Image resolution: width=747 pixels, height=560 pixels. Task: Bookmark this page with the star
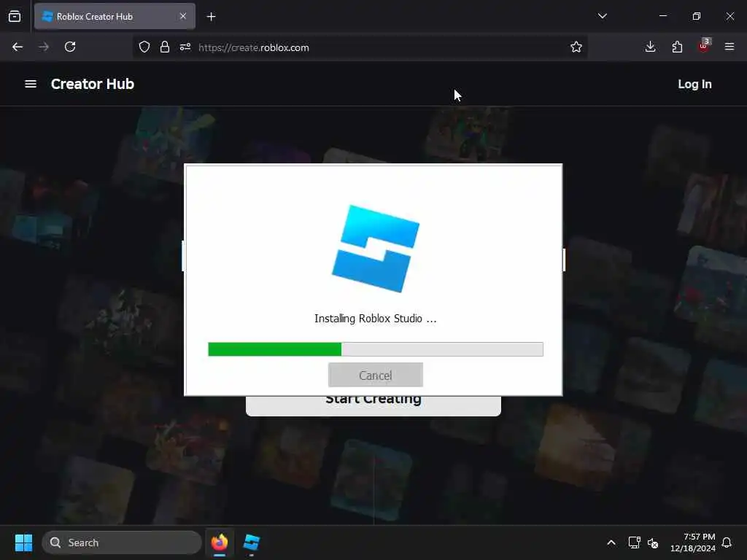(576, 47)
